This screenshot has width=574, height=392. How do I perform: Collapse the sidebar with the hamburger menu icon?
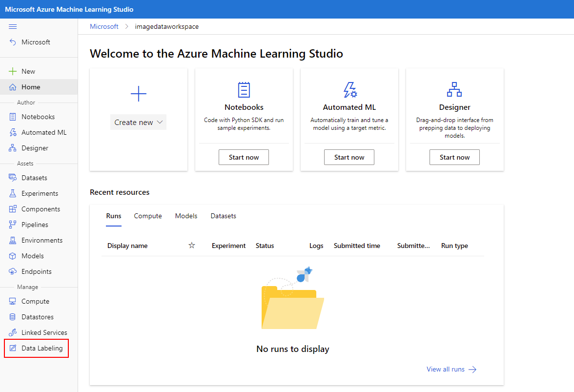[x=13, y=26]
